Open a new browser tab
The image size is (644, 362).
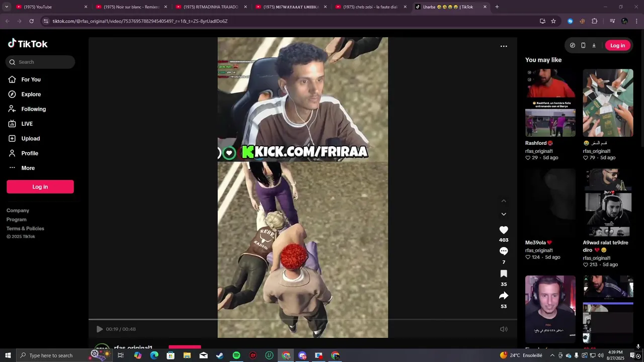(x=497, y=7)
